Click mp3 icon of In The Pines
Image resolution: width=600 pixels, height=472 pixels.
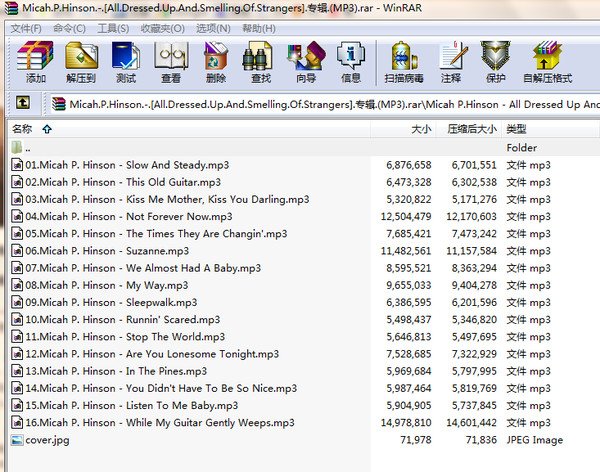(17, 371)
